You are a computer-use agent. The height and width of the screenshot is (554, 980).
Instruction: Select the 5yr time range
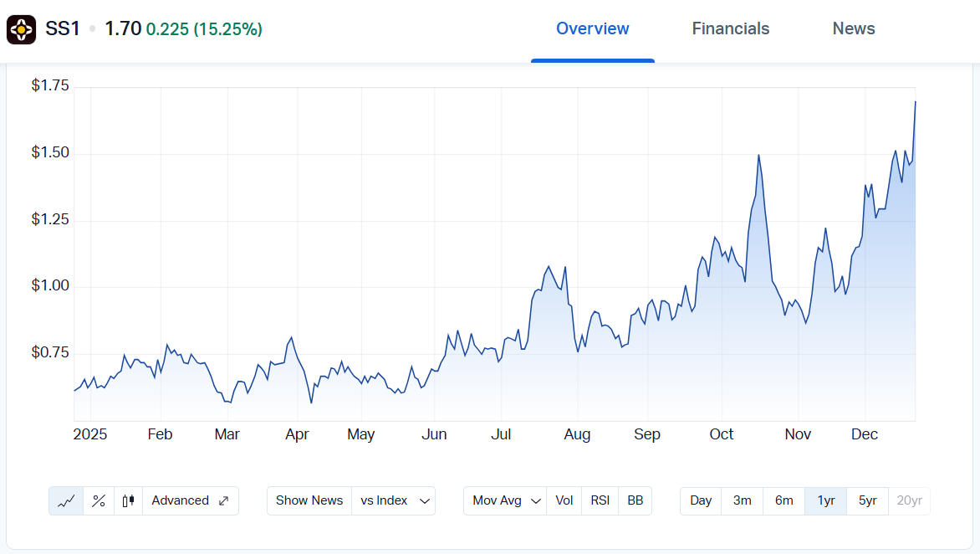point(867,501)
